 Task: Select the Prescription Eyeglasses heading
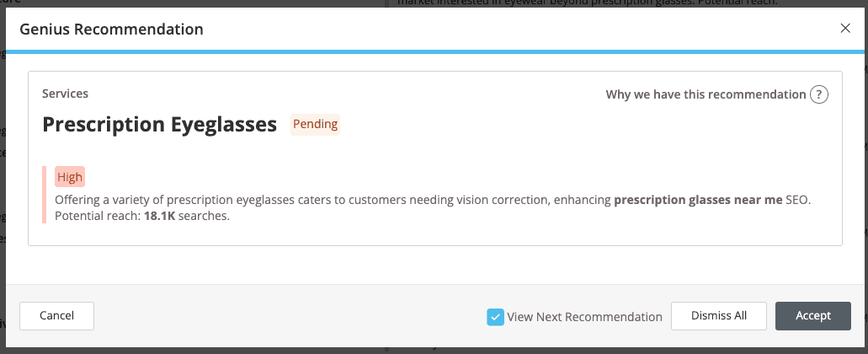click(159, 125)
